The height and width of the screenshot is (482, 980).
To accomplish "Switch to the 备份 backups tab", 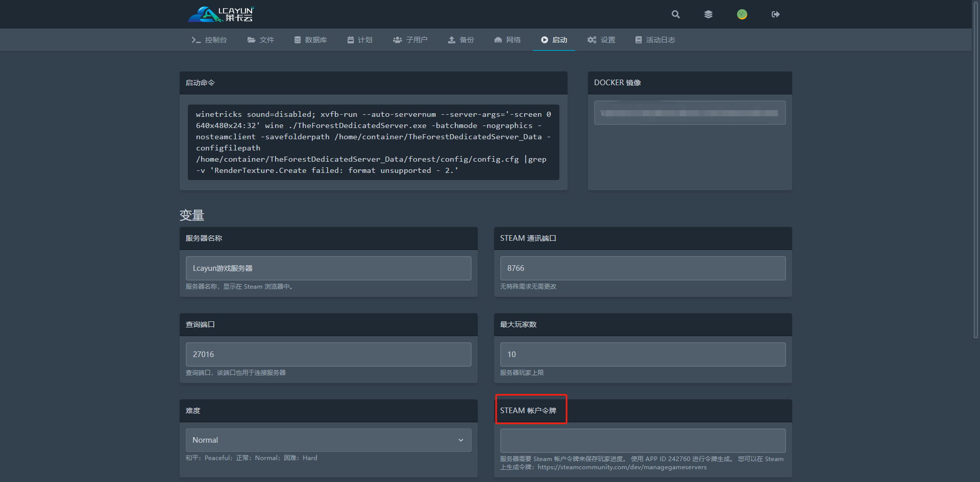I will coord(461,40).
